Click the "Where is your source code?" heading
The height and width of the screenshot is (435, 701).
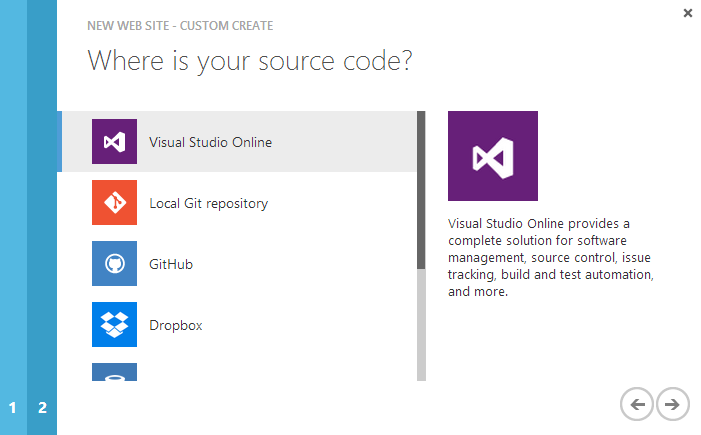250,61
